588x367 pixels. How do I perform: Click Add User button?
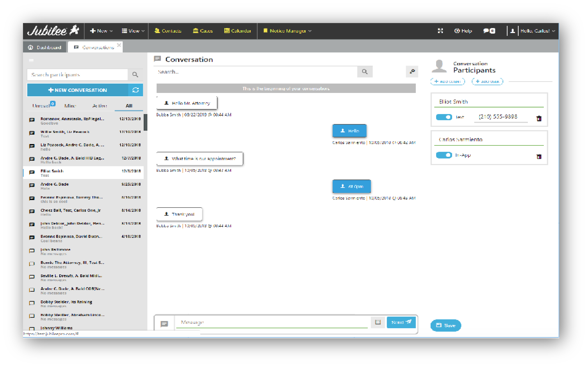487,82
